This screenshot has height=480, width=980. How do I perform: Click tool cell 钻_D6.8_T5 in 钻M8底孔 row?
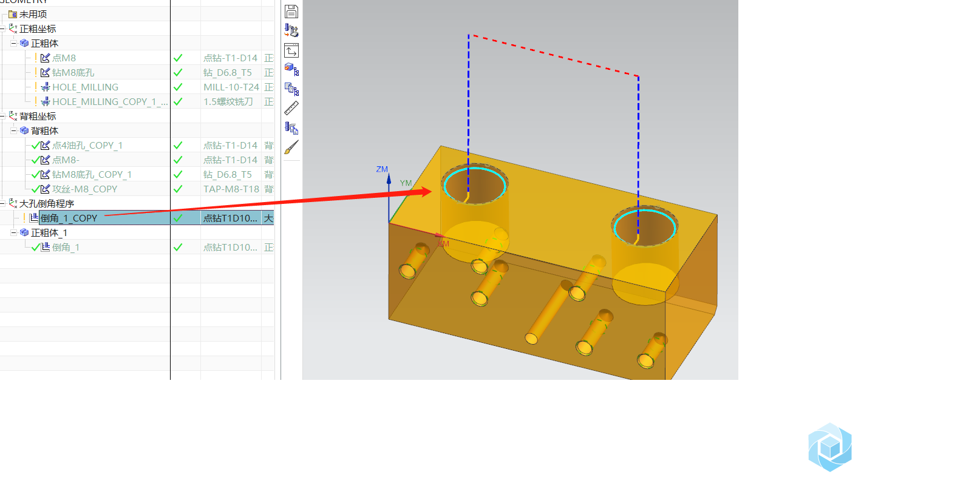click(227, 72)
